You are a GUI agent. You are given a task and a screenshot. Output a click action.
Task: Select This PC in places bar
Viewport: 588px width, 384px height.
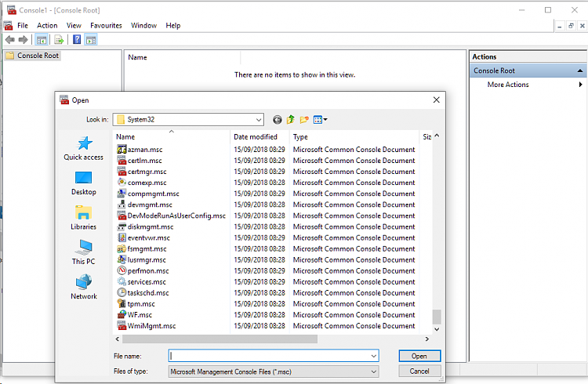coord(83,252)
